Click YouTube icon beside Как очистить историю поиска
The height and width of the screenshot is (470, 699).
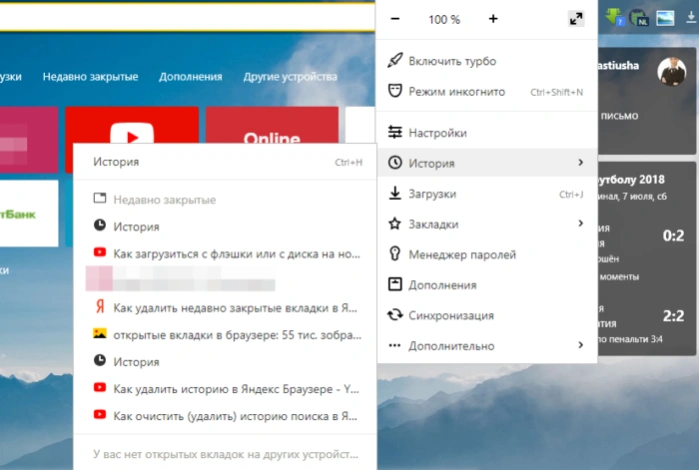[100, 415]
